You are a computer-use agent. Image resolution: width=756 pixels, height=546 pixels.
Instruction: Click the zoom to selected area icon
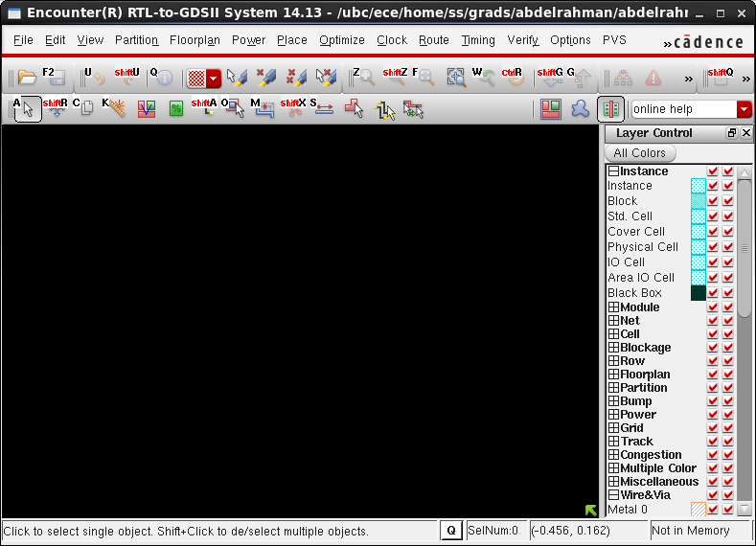point(456,78)
